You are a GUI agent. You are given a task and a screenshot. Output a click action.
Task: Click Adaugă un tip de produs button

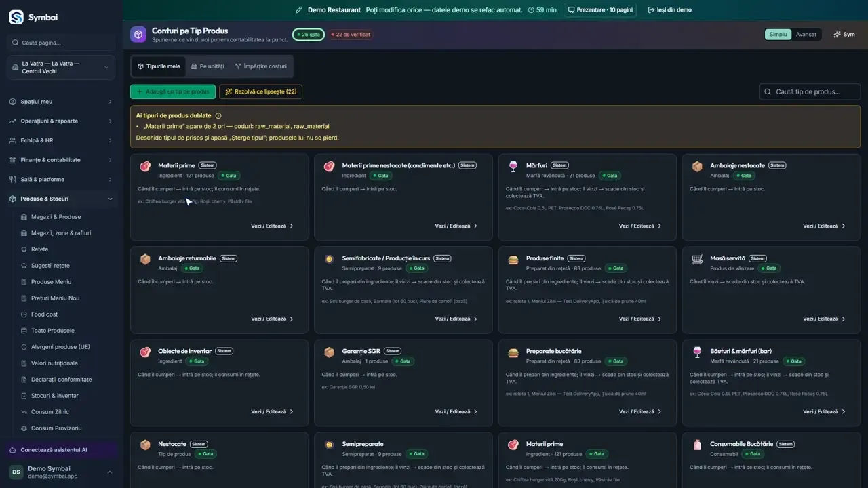pos(173,91)
